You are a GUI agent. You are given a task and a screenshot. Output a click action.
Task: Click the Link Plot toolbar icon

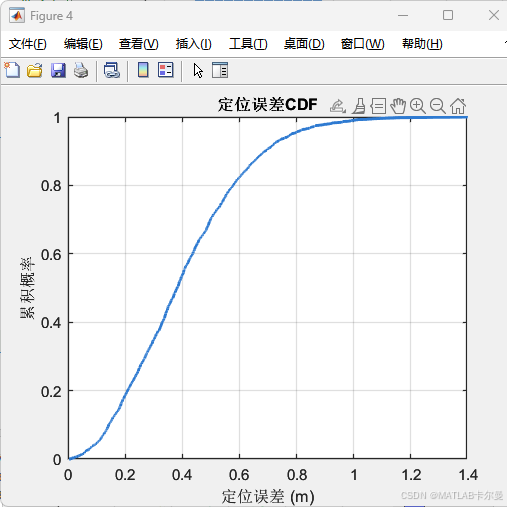112,70
